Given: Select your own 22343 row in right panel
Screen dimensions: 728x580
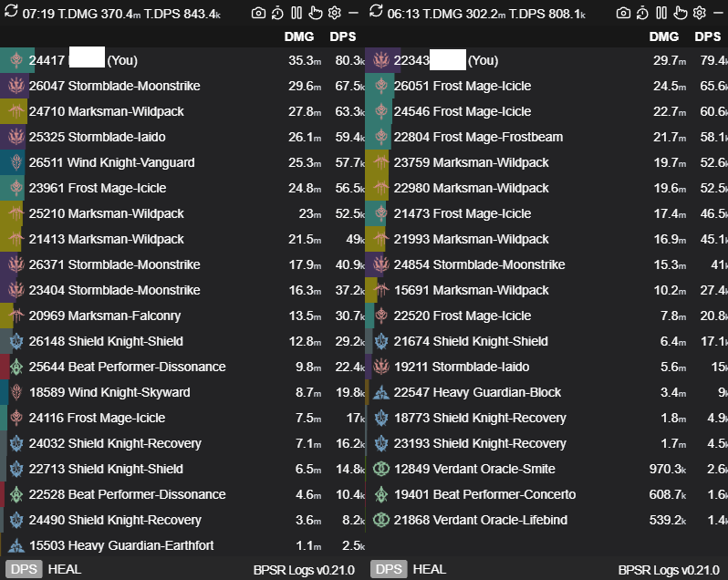Looking at the screenshot, I should pyautogui.click(x=546, y=60).
